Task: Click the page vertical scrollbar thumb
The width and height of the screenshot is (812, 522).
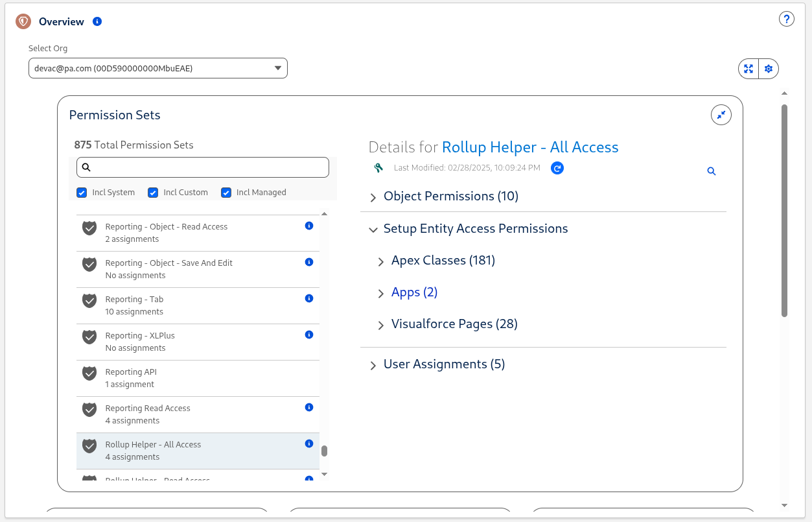Action: [x=784, y=211]
